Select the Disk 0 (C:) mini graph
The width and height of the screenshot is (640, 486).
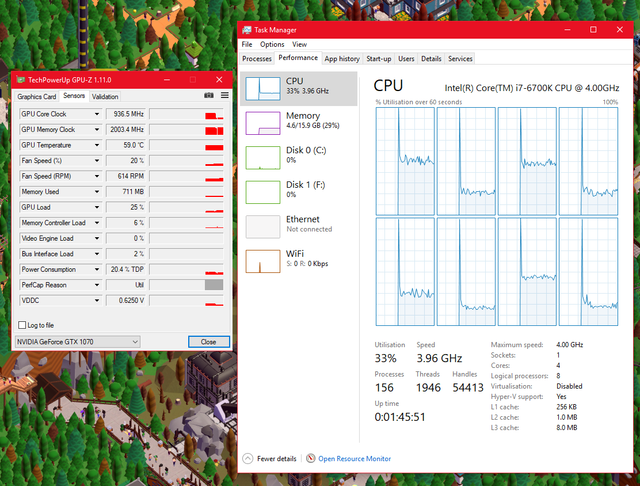pos(263,158)
